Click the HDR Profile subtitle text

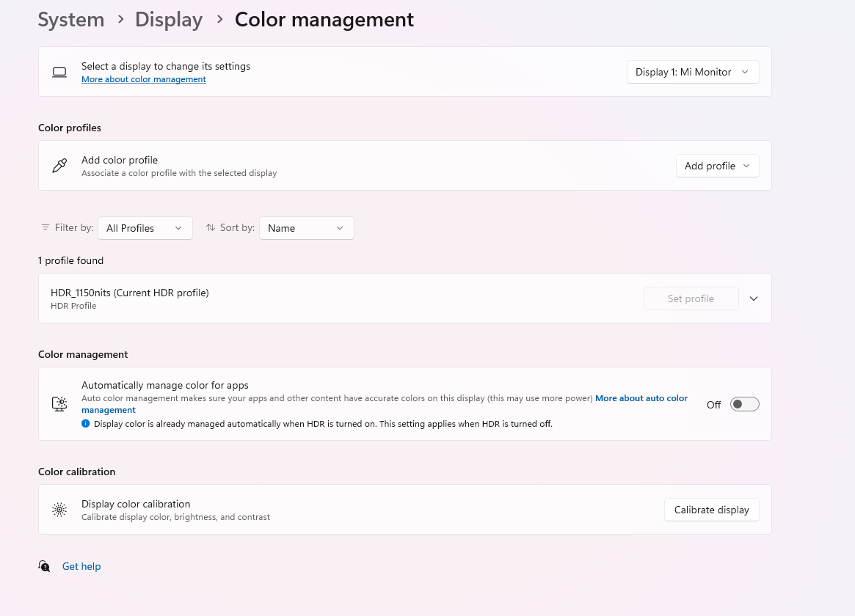tap(73, 306)
